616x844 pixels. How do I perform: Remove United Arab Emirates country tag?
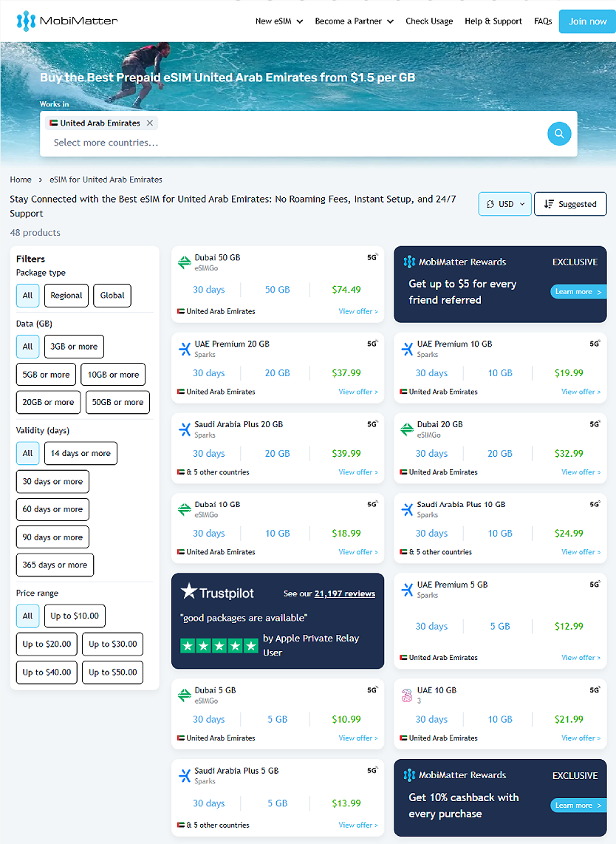pos(150,123)
